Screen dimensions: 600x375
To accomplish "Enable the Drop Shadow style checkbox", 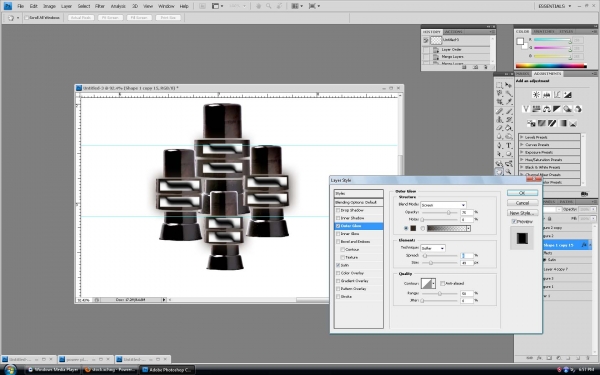I will coord(338,210).
